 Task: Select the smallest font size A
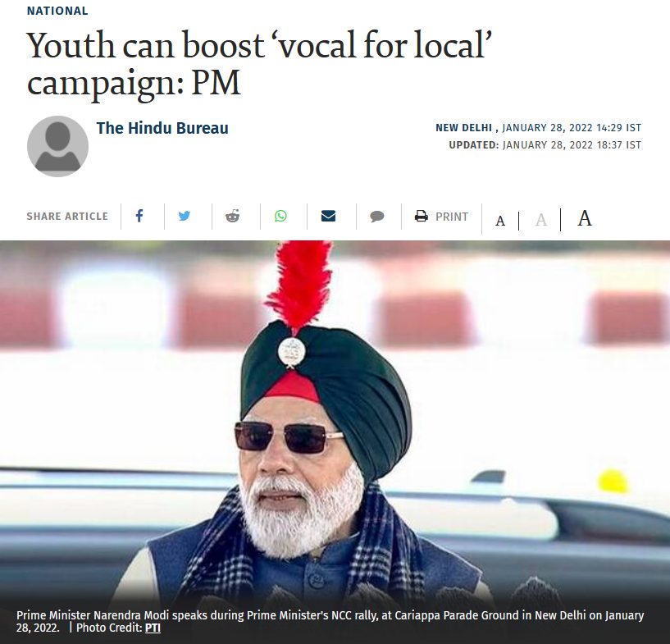[500, 221]
